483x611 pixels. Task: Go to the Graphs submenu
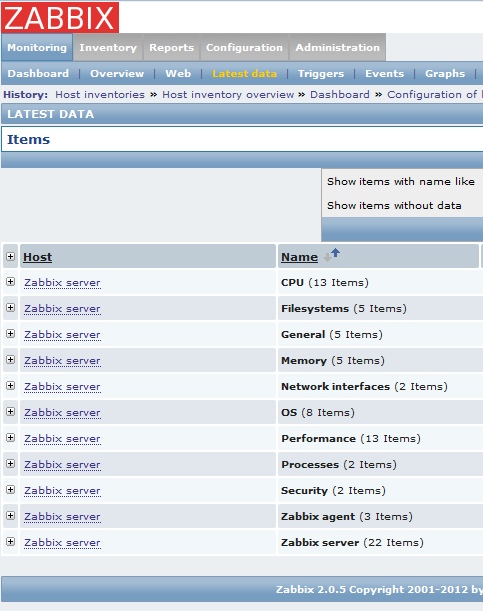445,74
